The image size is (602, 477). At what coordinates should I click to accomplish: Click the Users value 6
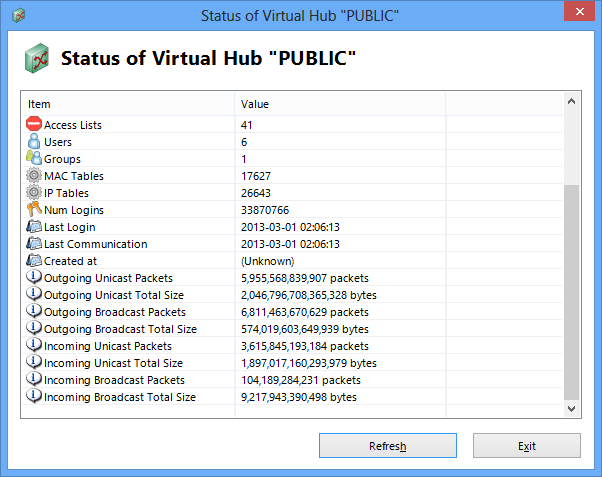pyautogui.click(x=244, y=142)
